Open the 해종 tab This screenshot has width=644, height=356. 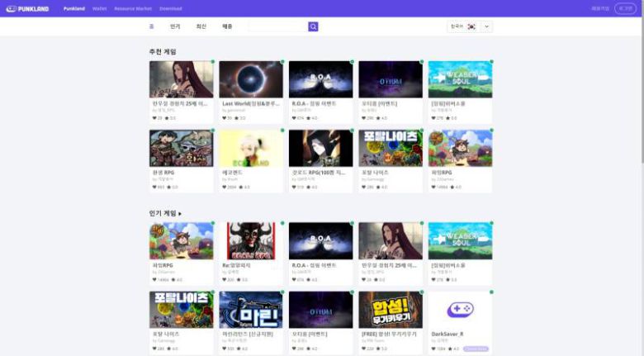[x=227, y=26]
